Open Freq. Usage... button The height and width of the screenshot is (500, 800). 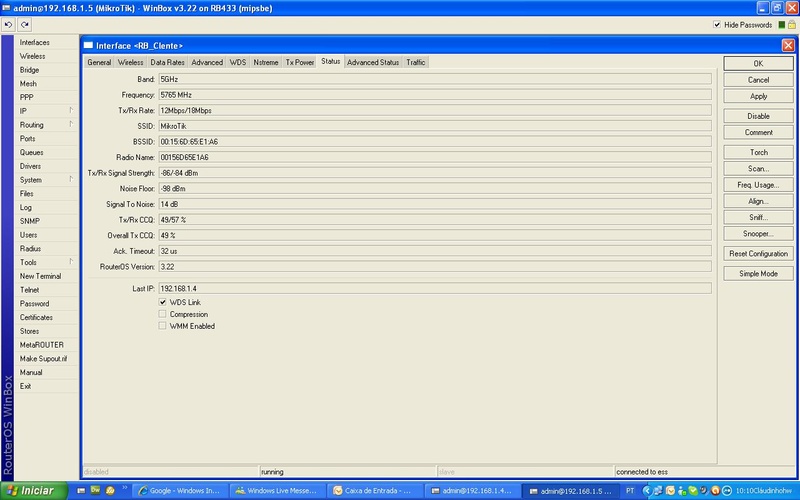[x=758, y=185]
